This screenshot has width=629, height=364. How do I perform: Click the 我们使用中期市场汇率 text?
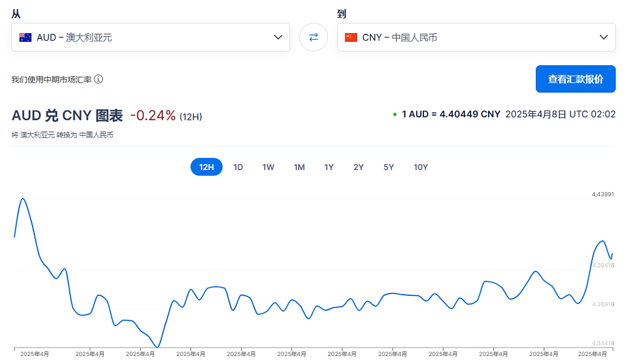[51, 79]
